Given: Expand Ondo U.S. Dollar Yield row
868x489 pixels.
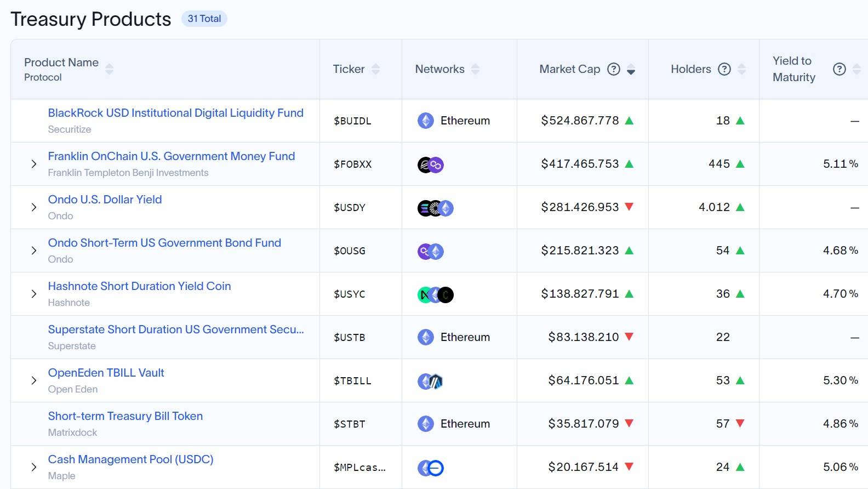Looking at the screenshot, I should 34,207.
